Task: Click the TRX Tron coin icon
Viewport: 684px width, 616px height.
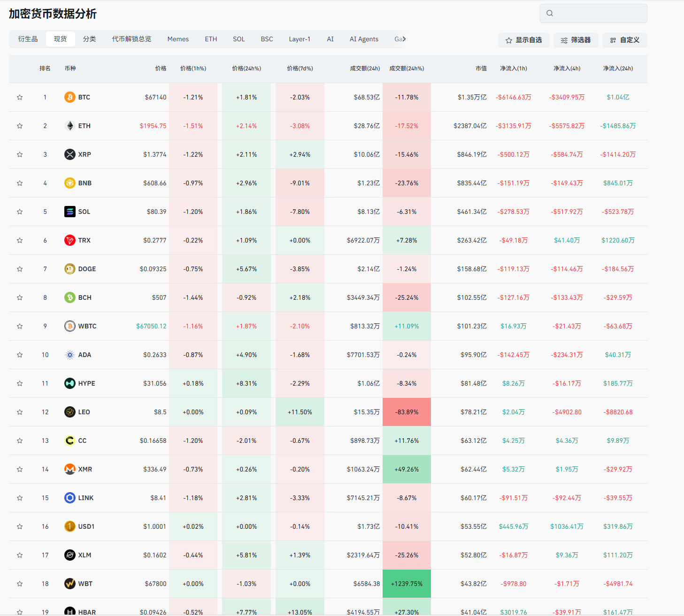Action: click(69, 240)
